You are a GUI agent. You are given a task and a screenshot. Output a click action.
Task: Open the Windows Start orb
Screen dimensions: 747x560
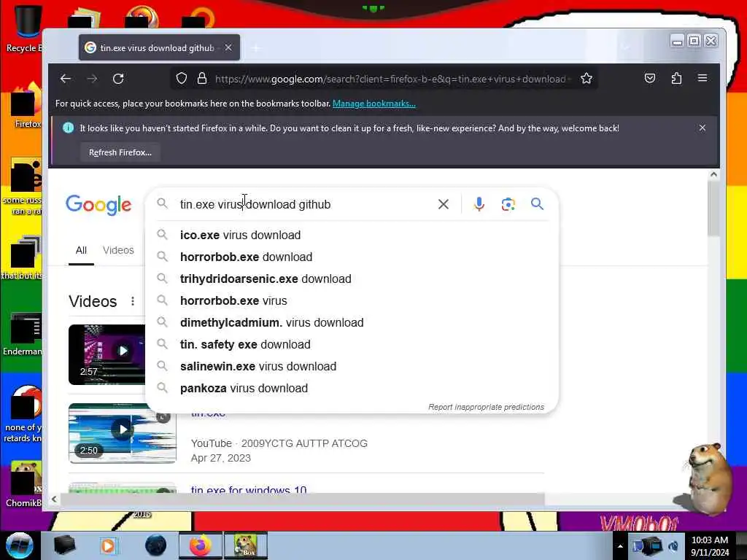pos(20,545)
